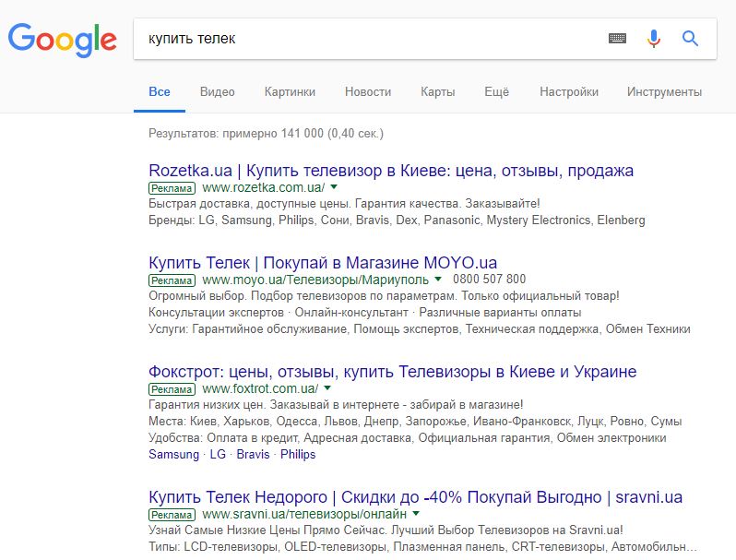Click 'Гарантия низких цен' description
Screen dimensions: 736x560
336,405
